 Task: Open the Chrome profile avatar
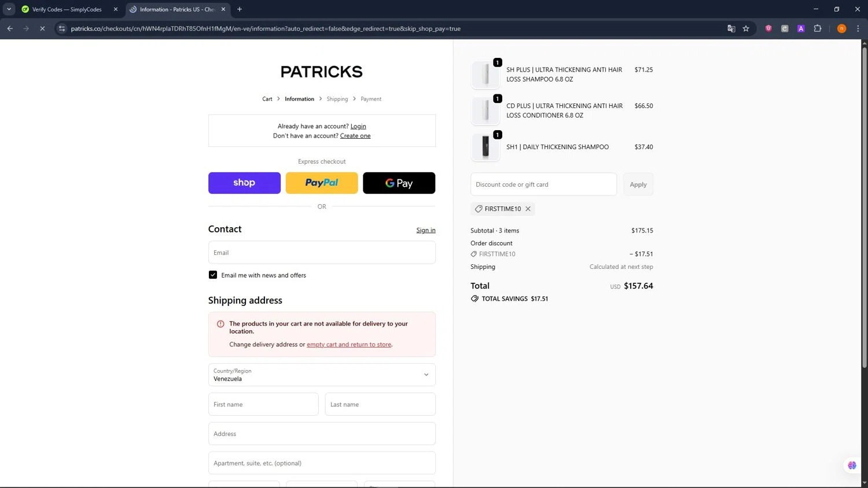842,28
